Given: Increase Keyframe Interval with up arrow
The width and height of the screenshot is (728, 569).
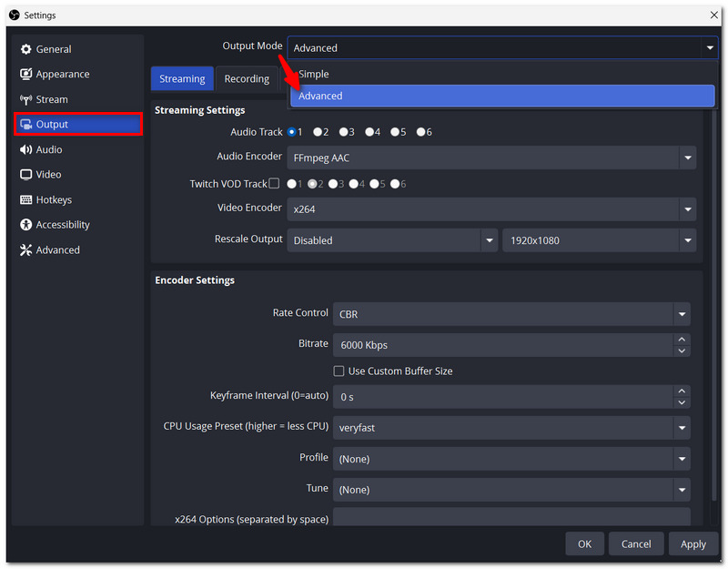Looking at the screenshot, I should pos(682,391).
